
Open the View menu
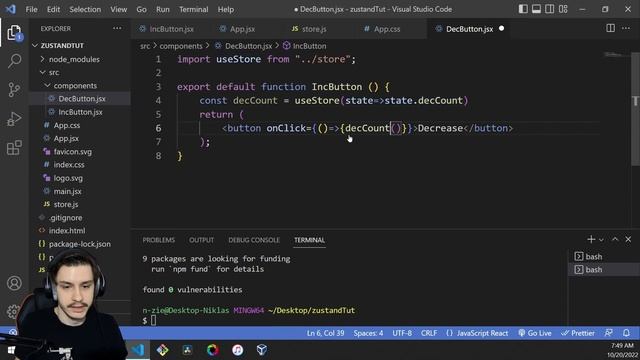click(x=118, y=9)
